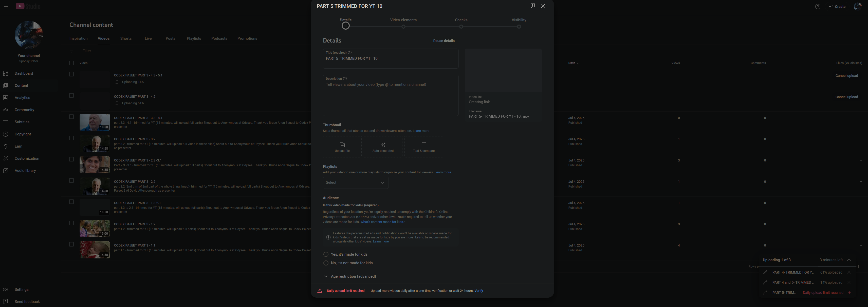Click Learn more link under Thumbnail
The height and width of the screenshot is (307, 868).
pyautogui.click(x=421, y=131)
